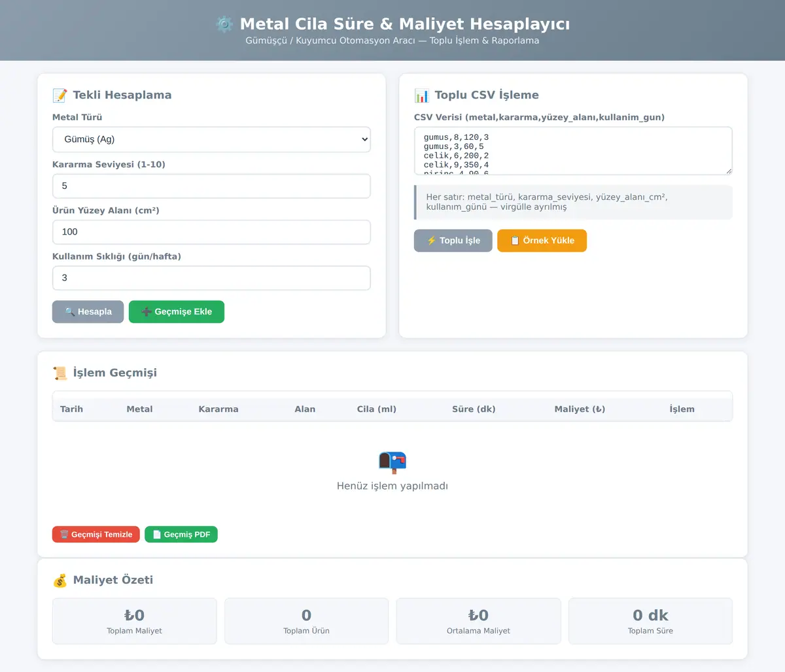The height and width of the screenshot is (672, 785).
Task: Focus the Ürün Yüzey Alanı field
Action: coord(211,232)
